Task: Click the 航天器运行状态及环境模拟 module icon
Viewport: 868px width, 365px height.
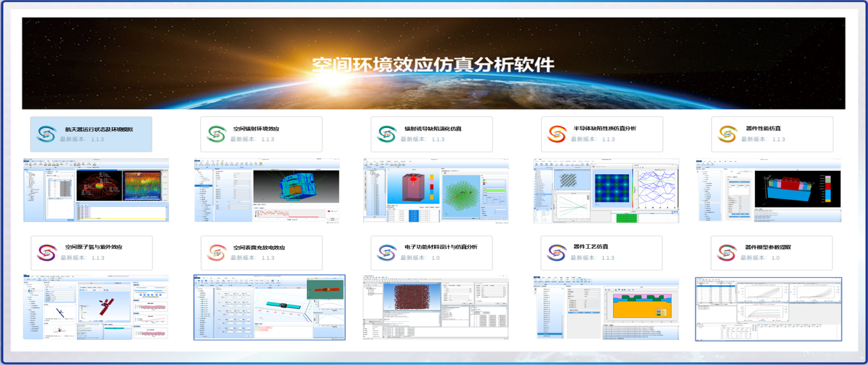Action: [x=46, y=134]
